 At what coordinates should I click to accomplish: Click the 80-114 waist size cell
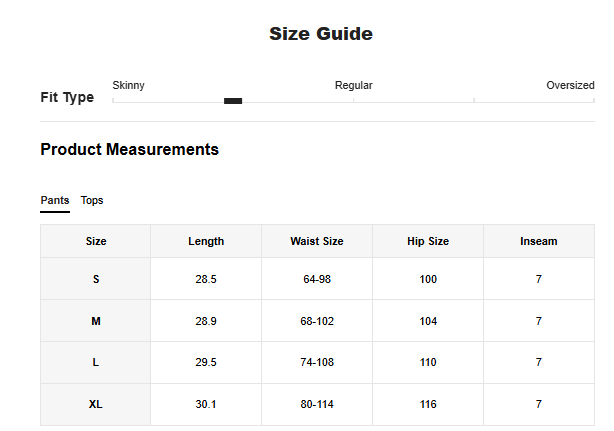click(x=317, y=404)
